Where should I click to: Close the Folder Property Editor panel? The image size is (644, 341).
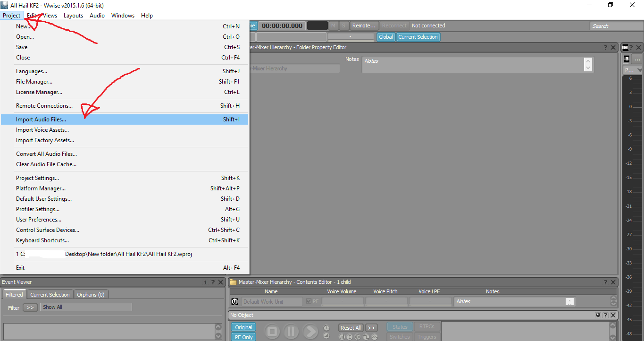613,48
